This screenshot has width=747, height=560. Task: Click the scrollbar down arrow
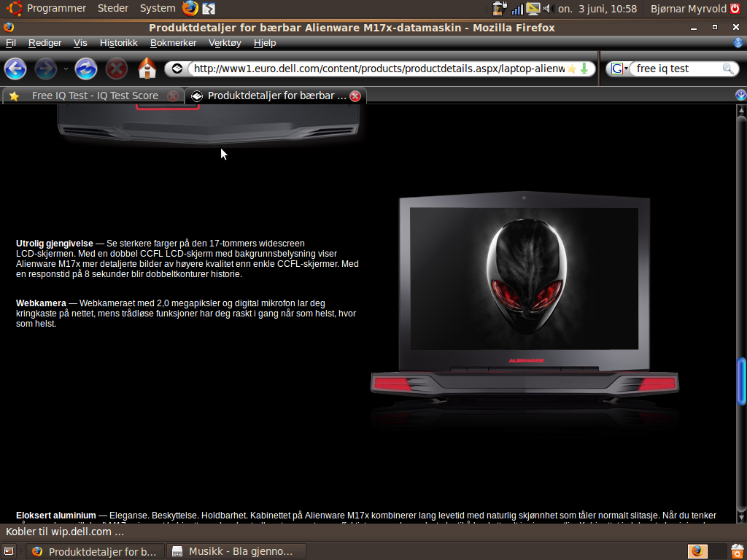741,517
